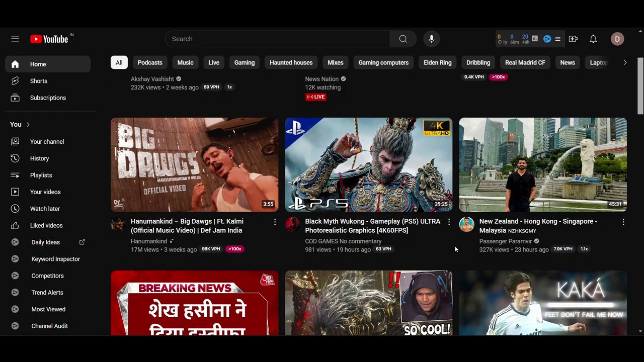
Task: Click the chevron to show more category chips
Action: click(625, 62)
